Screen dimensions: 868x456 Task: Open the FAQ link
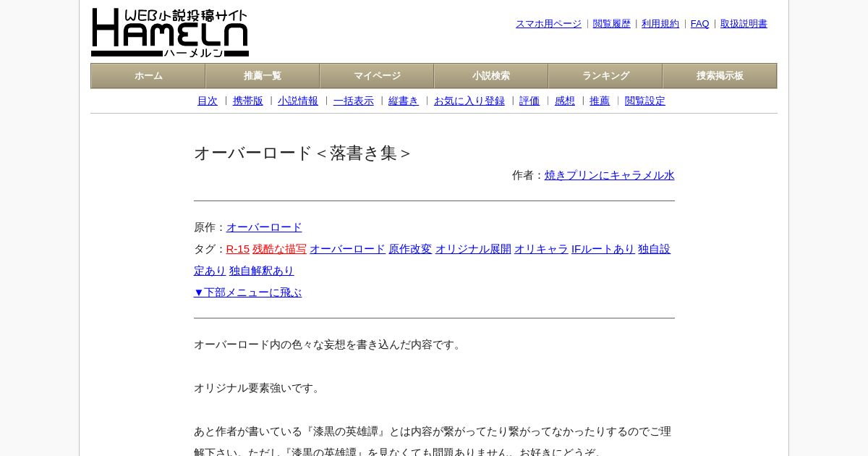699,24
